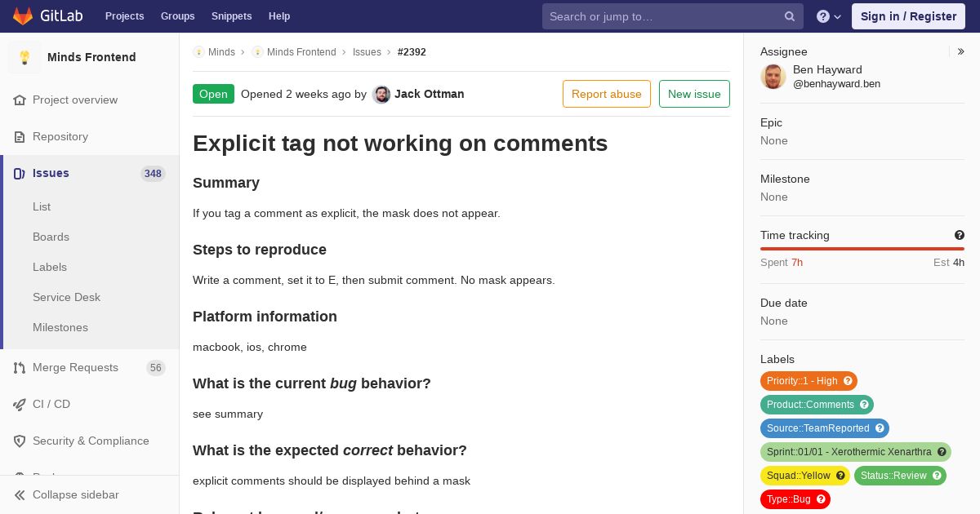Click the New issue button
Screen dimensions: 980x514
pyautogui.click(x=694, y=94)
